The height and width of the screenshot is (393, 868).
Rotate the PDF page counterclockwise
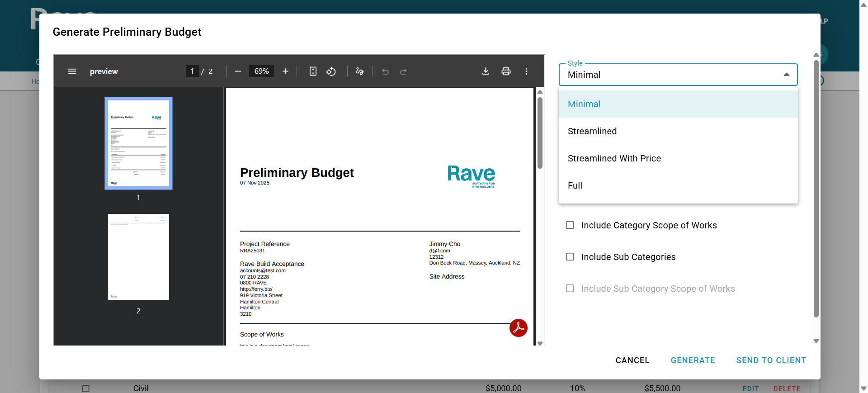pyautogui.click(x=331, y=71)
